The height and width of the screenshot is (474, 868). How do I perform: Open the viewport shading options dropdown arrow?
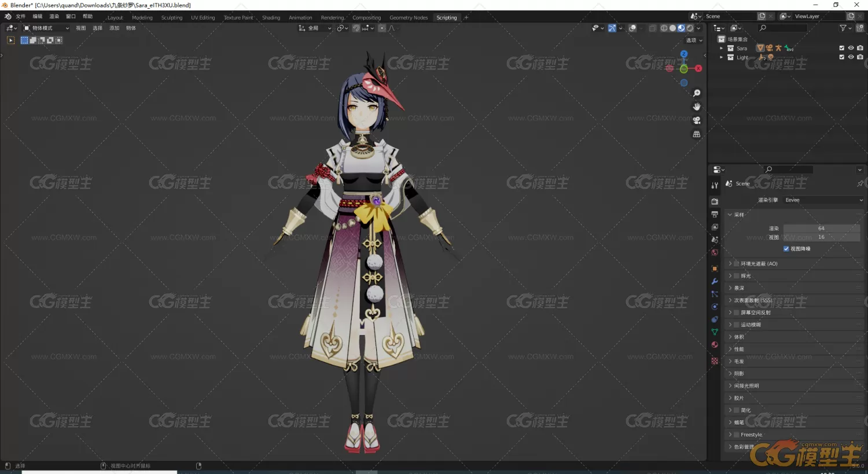(698, 28)
